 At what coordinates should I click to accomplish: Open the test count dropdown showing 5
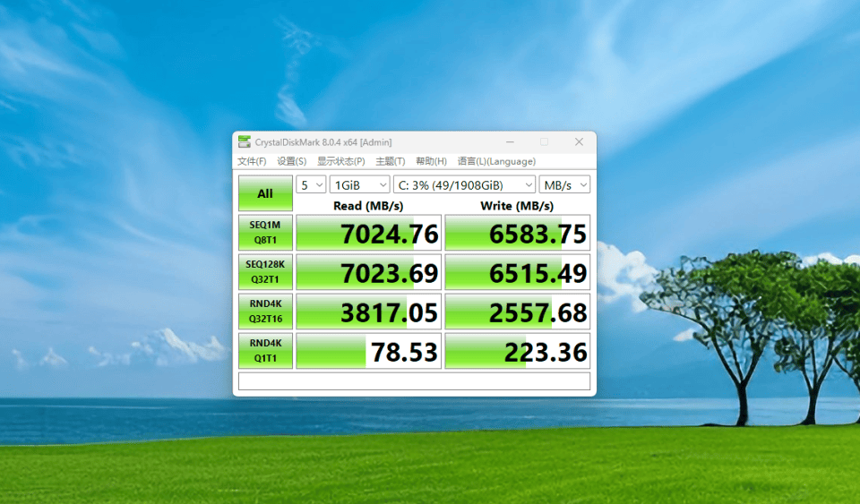coord(311,185)
